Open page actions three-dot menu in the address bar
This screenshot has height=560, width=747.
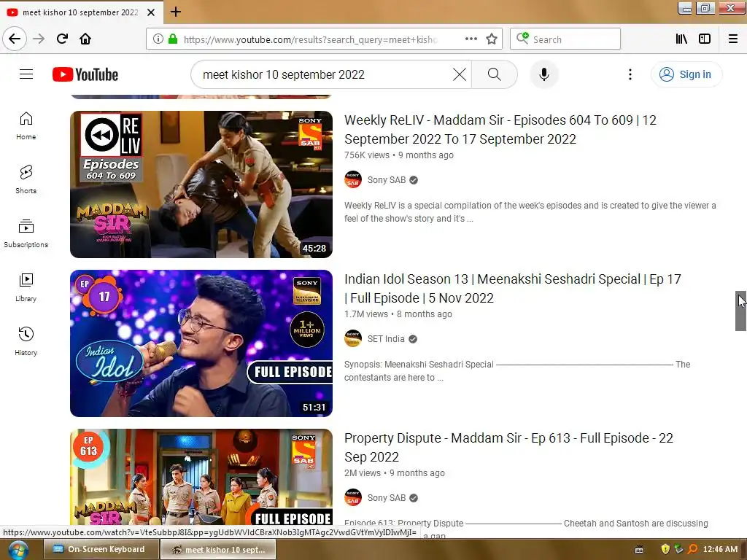click(471, 39)
